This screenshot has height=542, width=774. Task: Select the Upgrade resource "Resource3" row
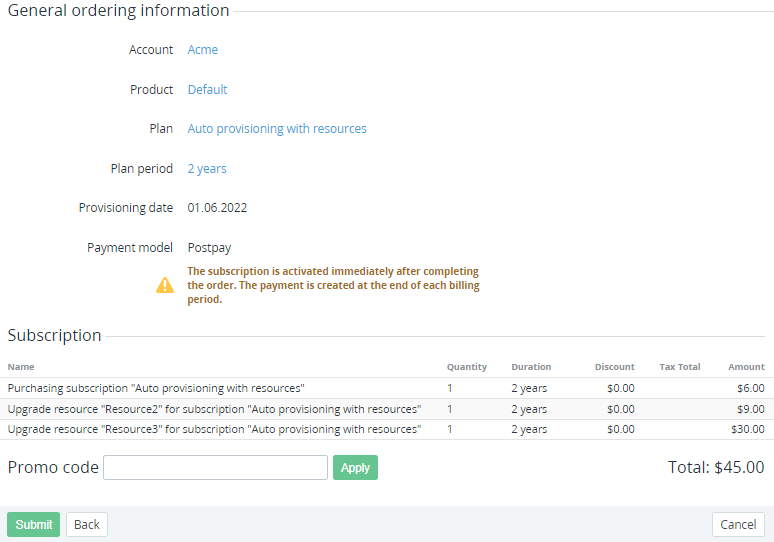214,429
